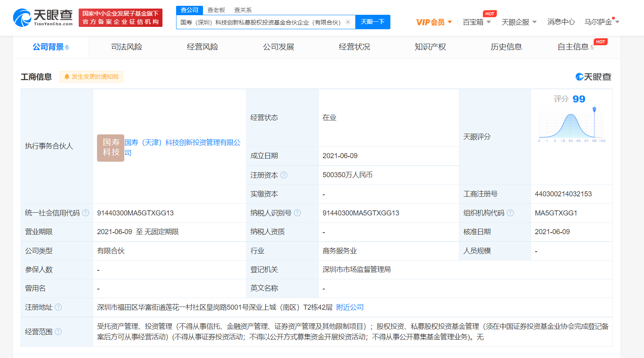Open 国寿（天津）科技创新投资管理有限公司 company page
Screen dimensions: 644x358
183,143
